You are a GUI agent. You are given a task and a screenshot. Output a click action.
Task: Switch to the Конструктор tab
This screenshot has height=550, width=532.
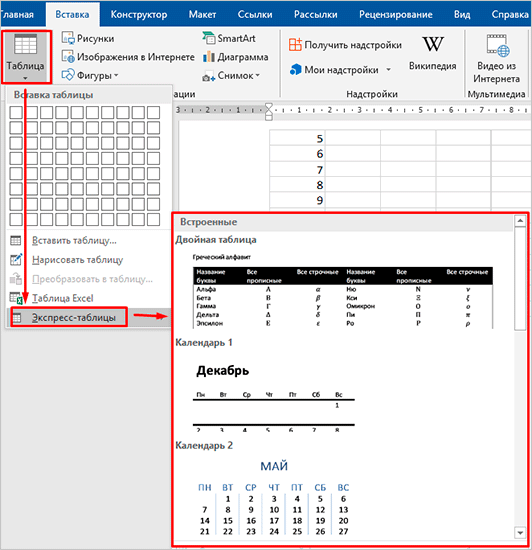pos(139,14)
